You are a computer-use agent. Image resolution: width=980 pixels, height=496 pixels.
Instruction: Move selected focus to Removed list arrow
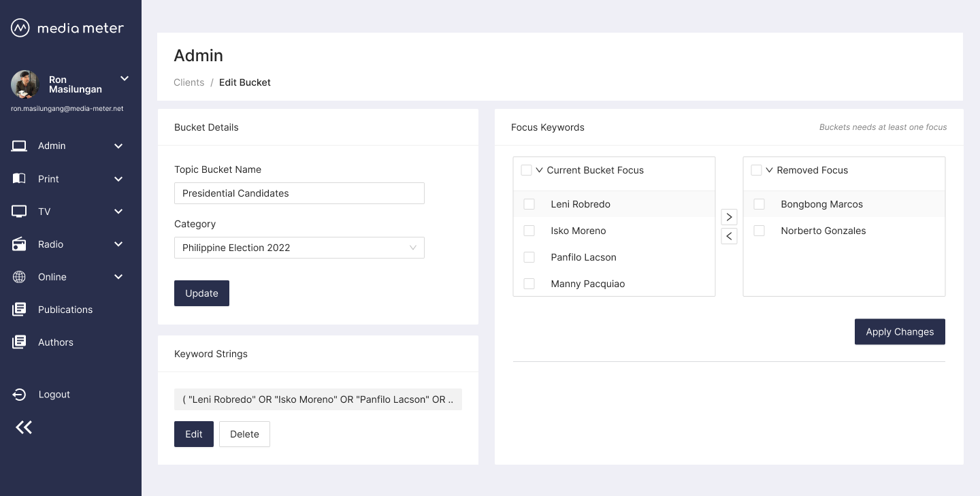click(729, 217)
